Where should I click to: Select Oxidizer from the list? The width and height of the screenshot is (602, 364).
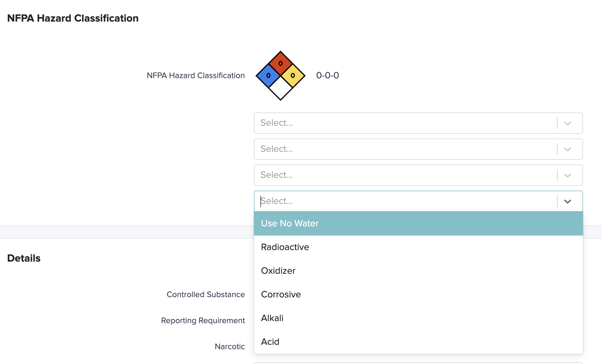278,271
